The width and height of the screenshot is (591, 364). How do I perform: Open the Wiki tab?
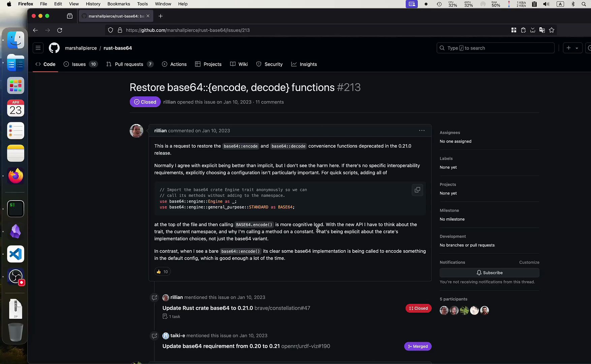[239, 64]
